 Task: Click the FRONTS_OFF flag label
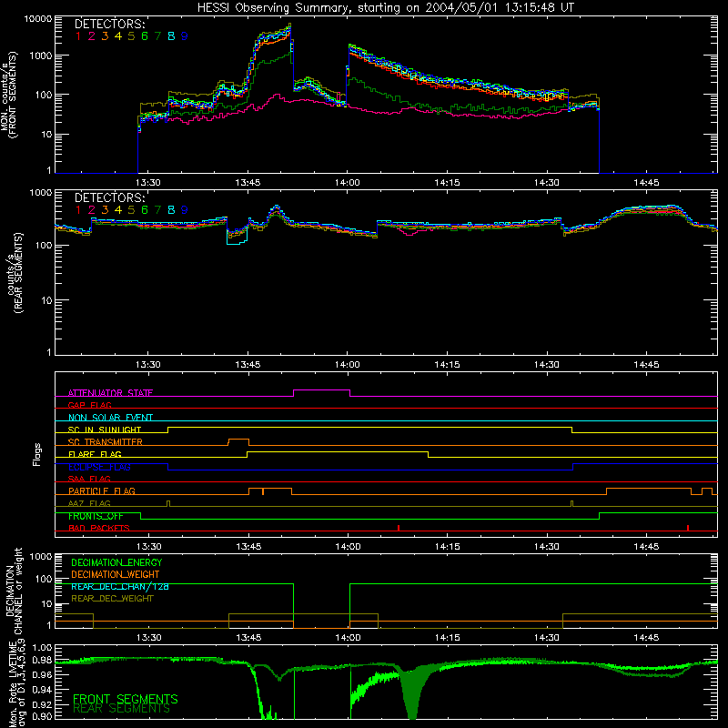click(x=96, y=516)
